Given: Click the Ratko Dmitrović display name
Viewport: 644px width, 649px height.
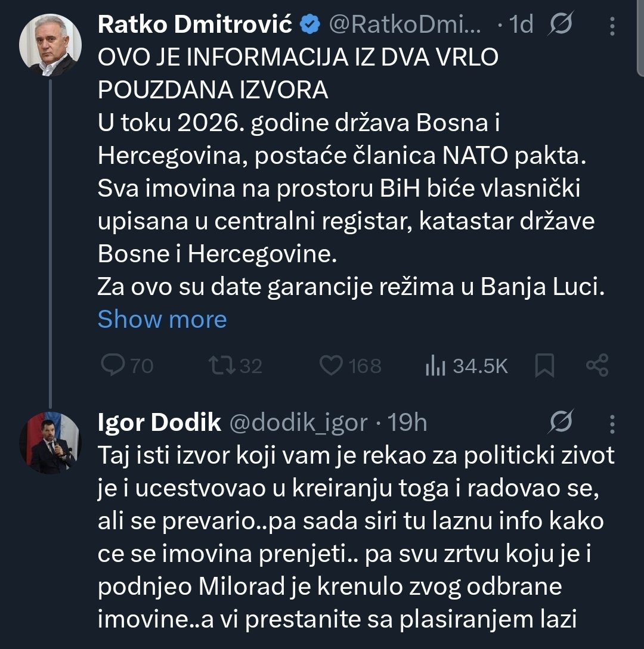Looking at the screenshot, I should [x=195, y=24].
